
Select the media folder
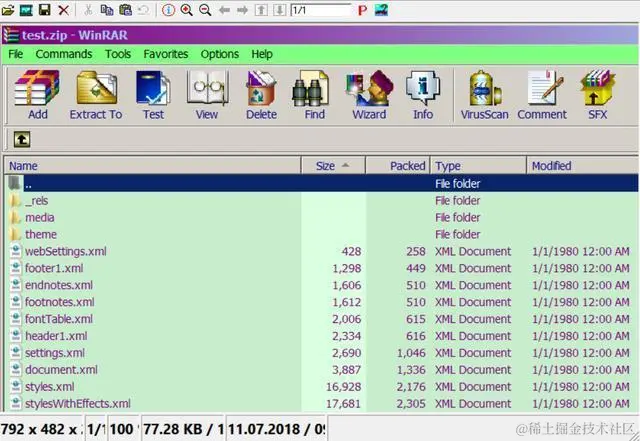point(322,217)
